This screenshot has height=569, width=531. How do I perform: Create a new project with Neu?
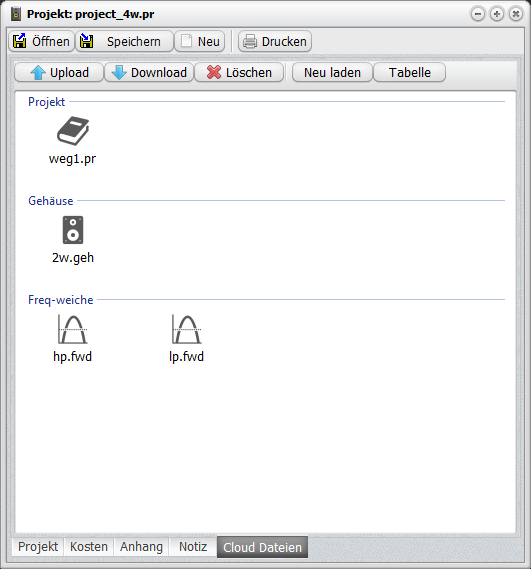tap(200, 41)
